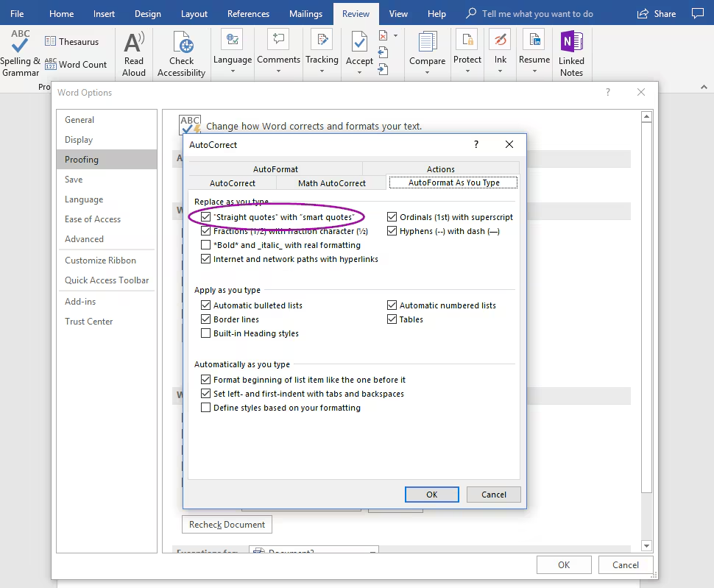Switch to the AutoCorrect tab
This screenshot has height=588, width=714.
point(232,183)
